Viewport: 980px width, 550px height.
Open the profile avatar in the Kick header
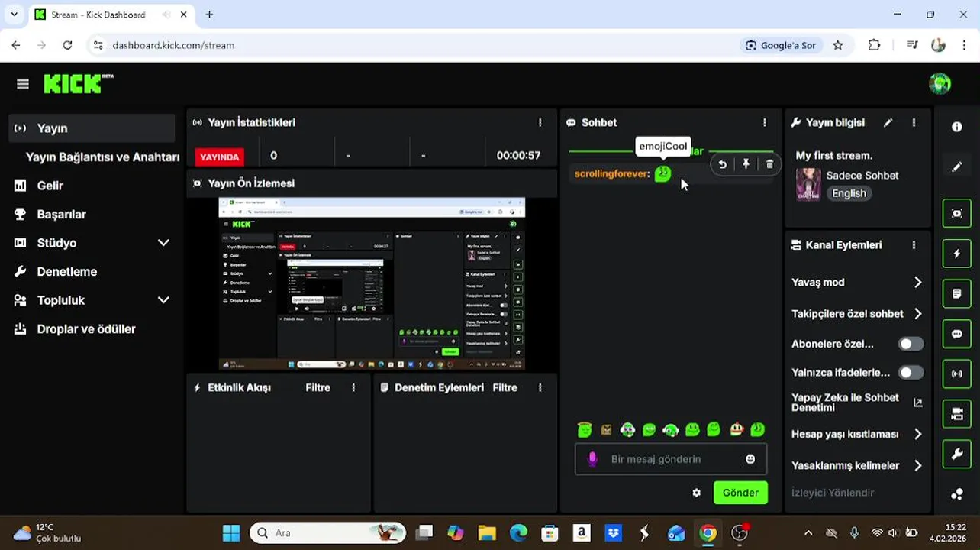940,83
